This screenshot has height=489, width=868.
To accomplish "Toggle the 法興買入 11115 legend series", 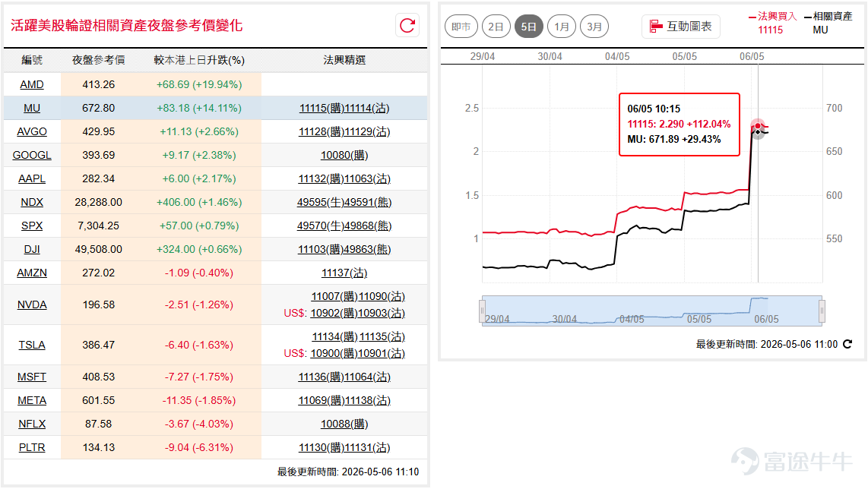I will coord(772,24).
